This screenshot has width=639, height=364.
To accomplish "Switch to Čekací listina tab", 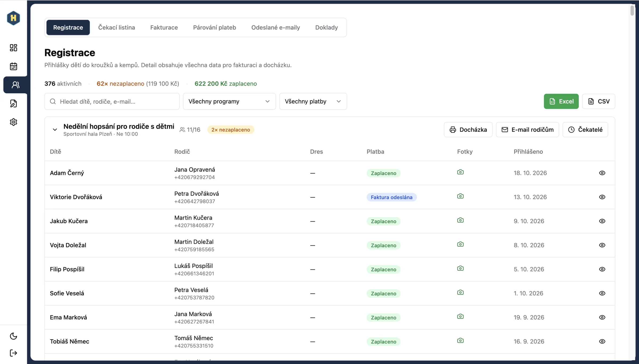I will (116, 27).
